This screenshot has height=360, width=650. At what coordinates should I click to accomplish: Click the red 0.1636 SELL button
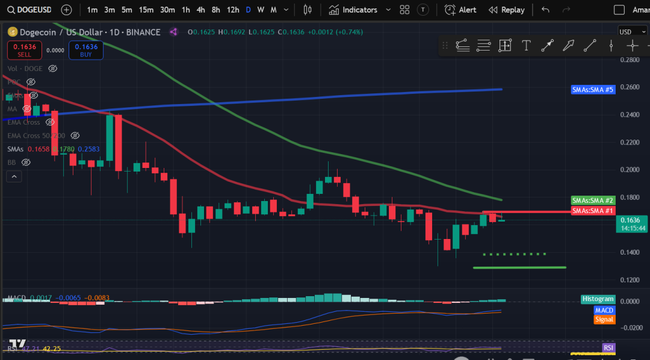24,50
